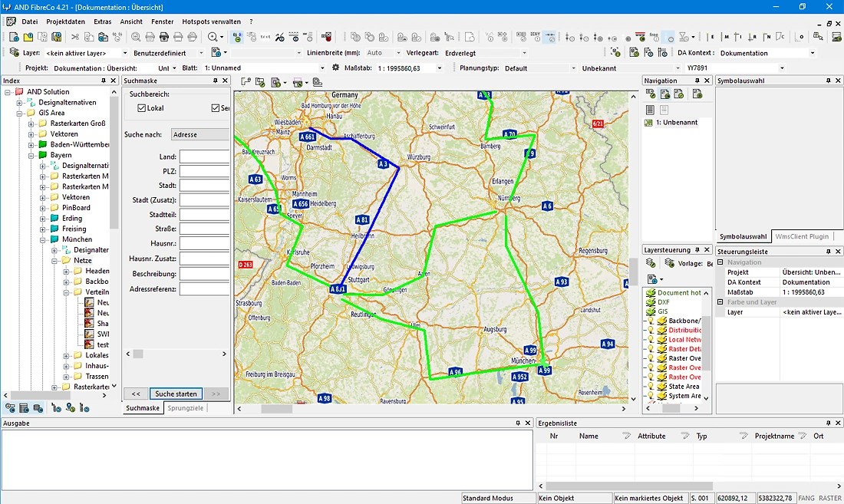844x504 pixels.
Task: Open the zoom magnifier tool in toolbar
Action: click(x=213, y=37)
